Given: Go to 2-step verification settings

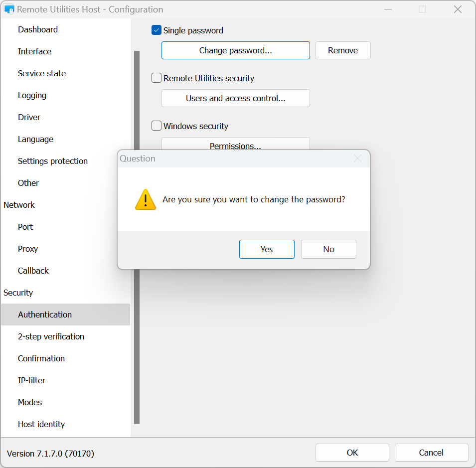Looking at the screenshot, I should 51,336.
